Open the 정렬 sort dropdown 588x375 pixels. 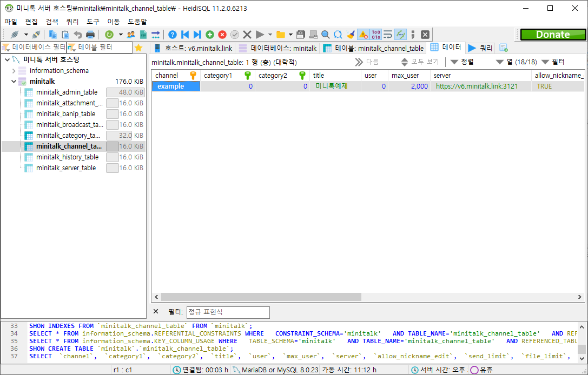(463, 62)
